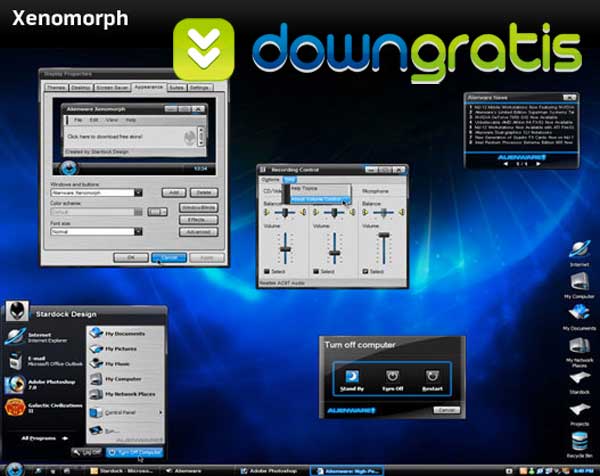Click Cancel in Display Properties

[169, 258]
